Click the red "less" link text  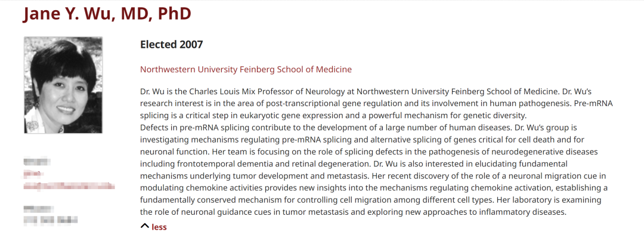[x=159, y=227]
